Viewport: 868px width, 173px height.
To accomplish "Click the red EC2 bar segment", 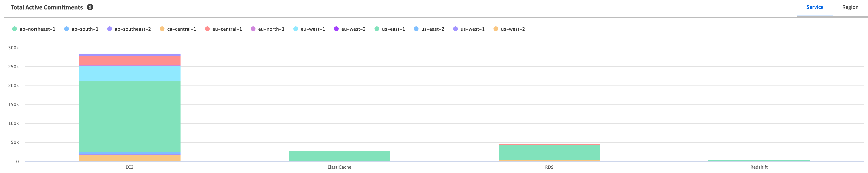I will coord(130,61).
